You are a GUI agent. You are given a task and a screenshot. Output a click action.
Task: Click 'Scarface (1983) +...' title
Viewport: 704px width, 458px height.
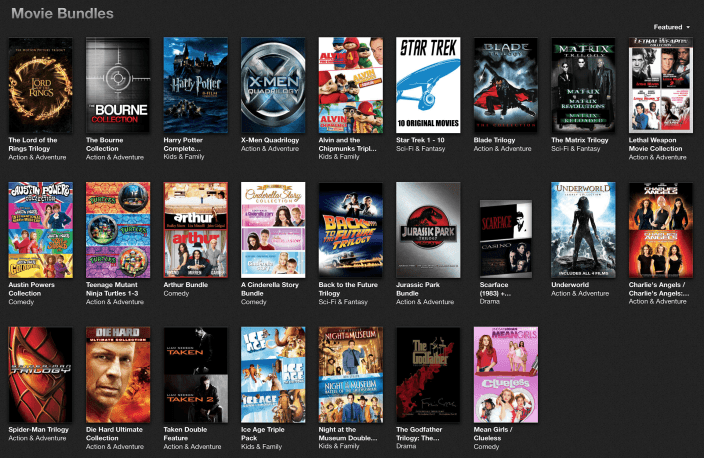coord(495,289)
